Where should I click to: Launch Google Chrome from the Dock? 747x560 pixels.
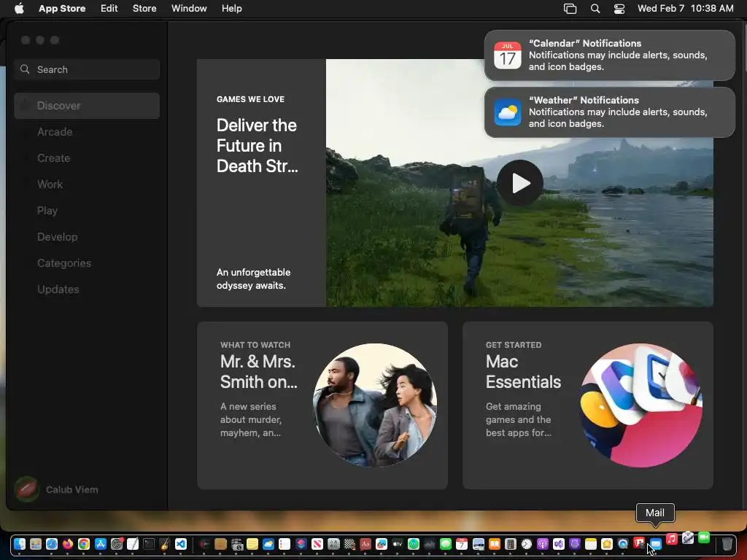pyautogui.click(x=84, y=544)
